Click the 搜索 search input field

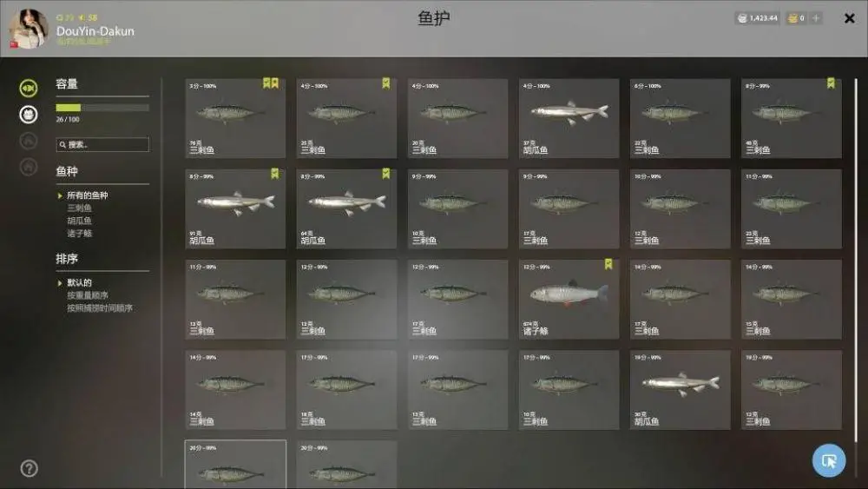pyautogui.click(x=102, y=144)
